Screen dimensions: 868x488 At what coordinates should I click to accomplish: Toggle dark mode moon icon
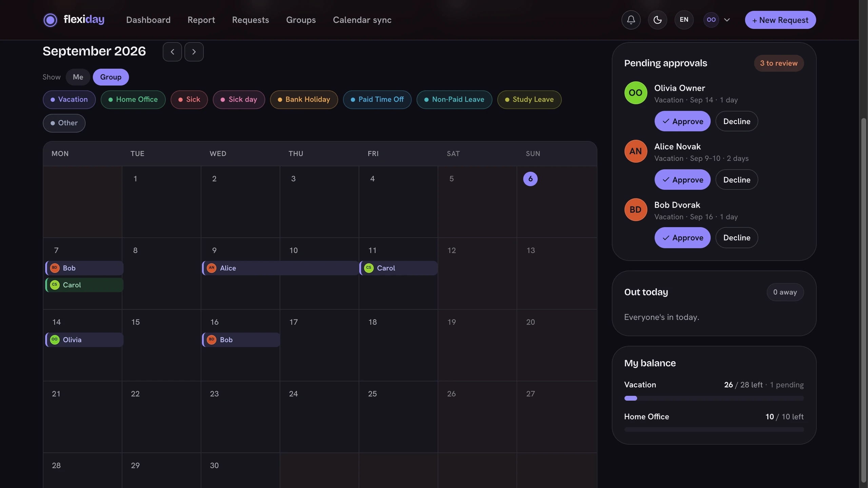click(x=657, y=20)
